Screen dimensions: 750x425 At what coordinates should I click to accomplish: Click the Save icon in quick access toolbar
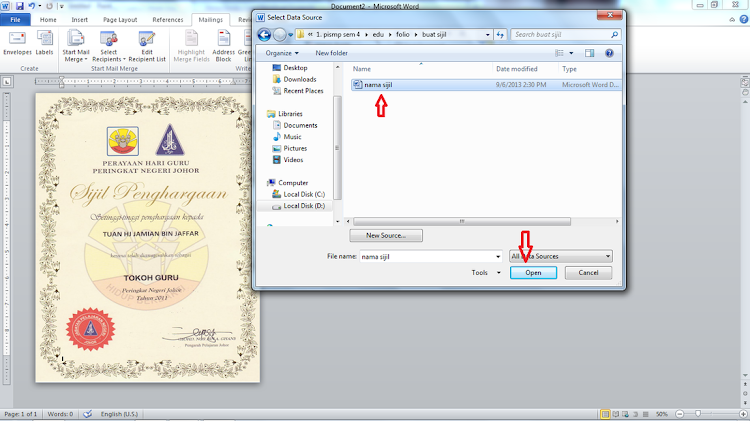[20, 6]
